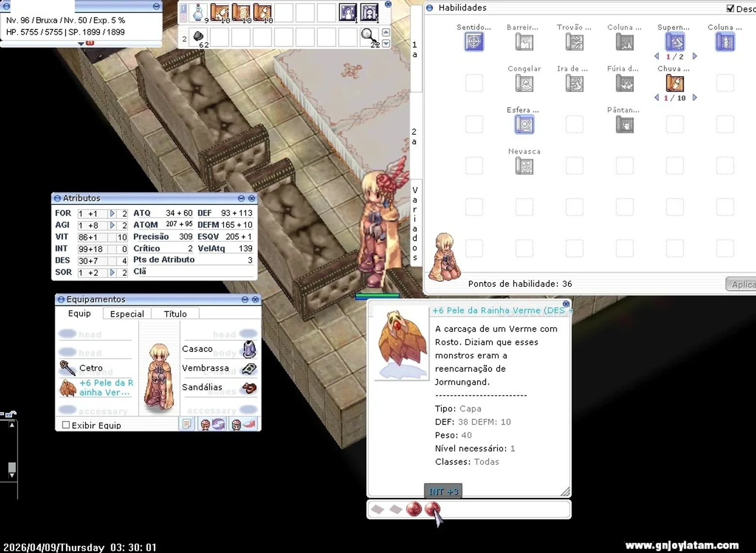The image size is (756, 553).
Task: Select the Supern... skill icon
Action: (675, 42)
